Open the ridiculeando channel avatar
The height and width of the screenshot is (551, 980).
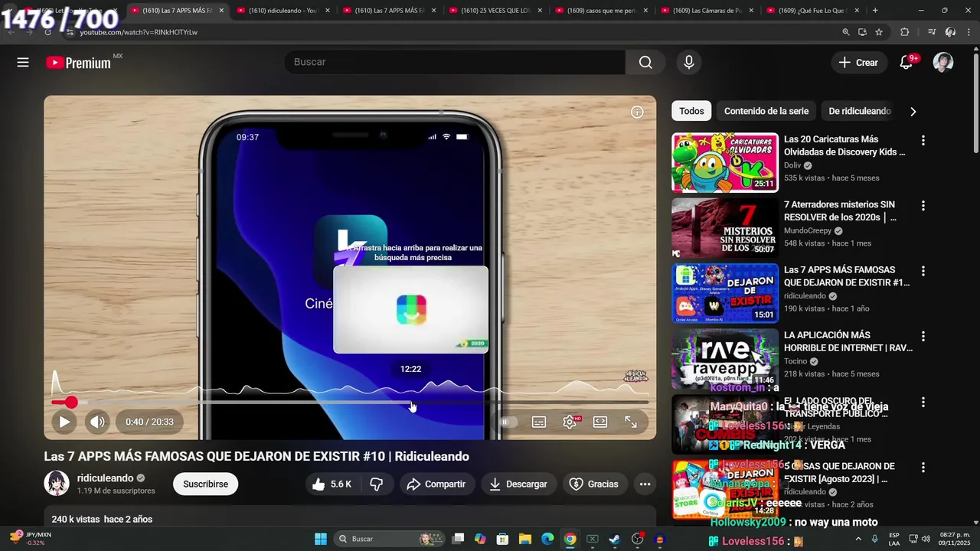[x=57, y=484]
